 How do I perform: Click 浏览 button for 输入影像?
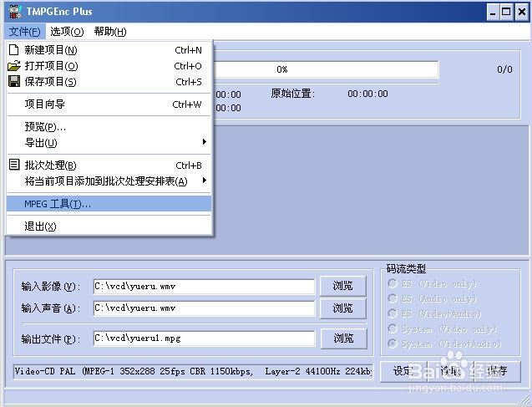click(343, 286)
